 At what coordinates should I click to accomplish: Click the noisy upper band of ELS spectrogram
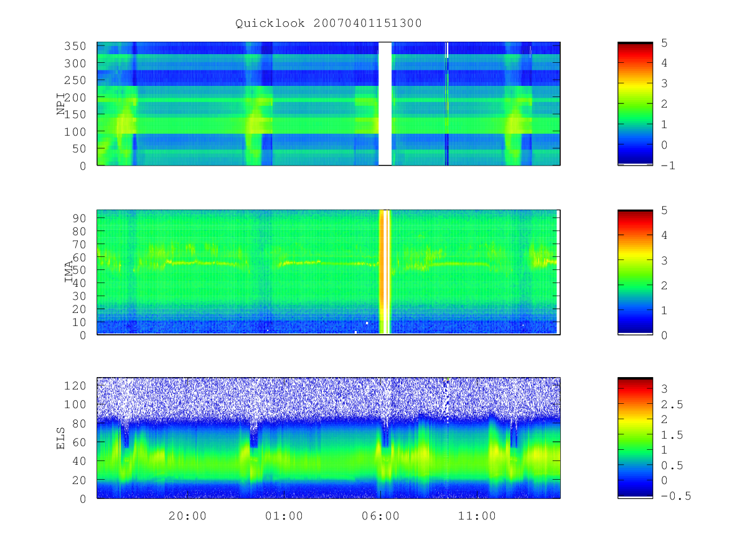329,398
